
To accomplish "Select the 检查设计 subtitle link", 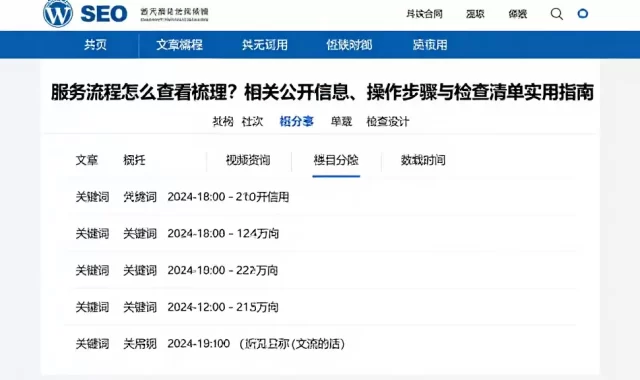I will (x=388, y=121).
